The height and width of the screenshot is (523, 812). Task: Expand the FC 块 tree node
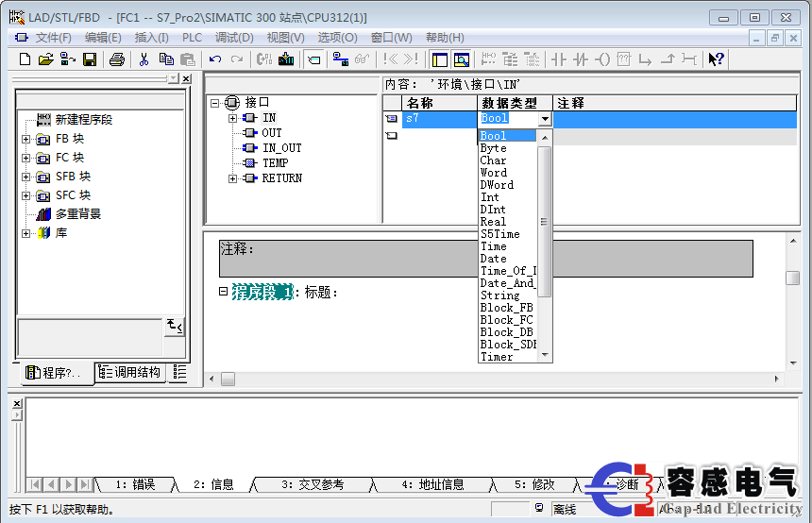coord(25,158)
